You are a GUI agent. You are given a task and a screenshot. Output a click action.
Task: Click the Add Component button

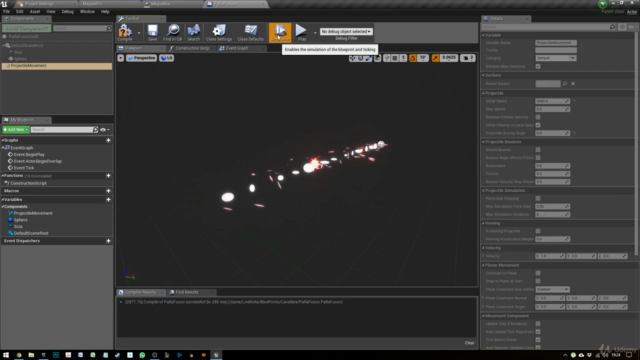click(x=27, y=28)
